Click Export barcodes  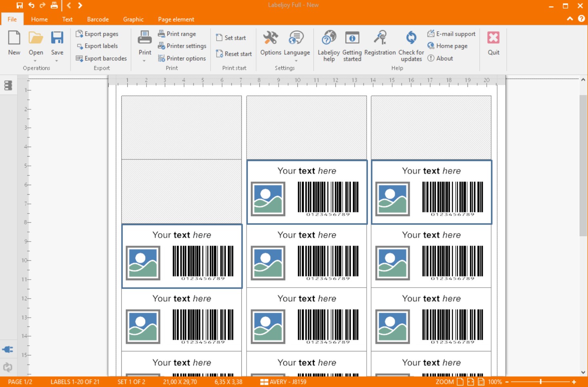pos(101,58)
